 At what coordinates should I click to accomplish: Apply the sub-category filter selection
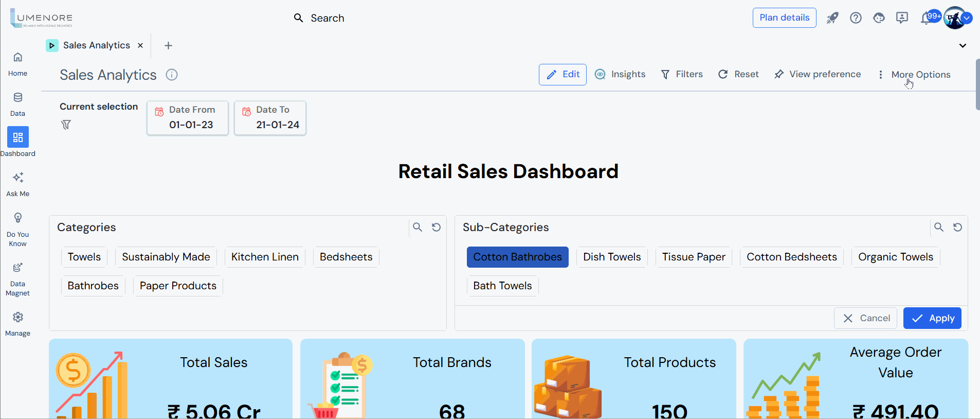tap(932, 318)
